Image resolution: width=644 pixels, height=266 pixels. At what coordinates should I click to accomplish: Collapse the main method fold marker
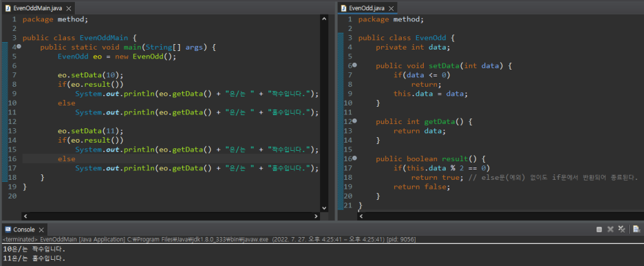pyautogui.click(x=19, y=47)
